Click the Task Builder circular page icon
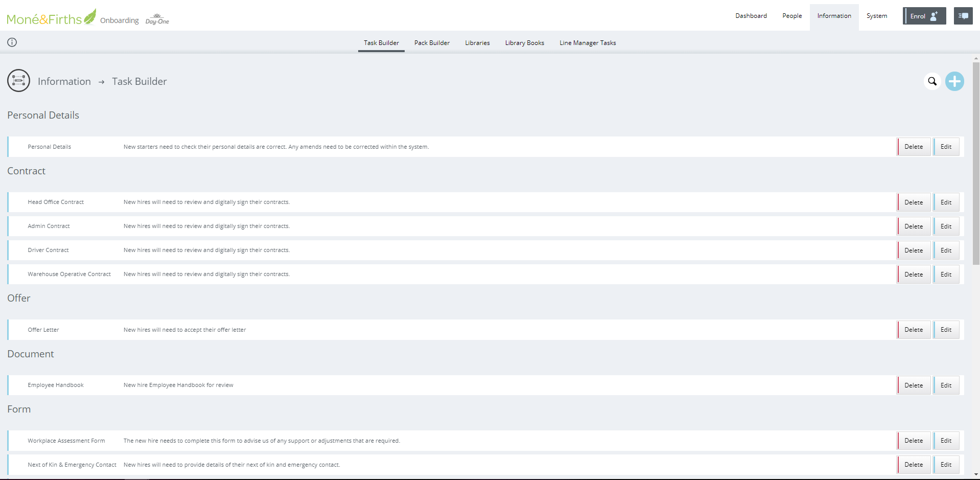This screenshot has width=980, height=480. tap(18, 81)
